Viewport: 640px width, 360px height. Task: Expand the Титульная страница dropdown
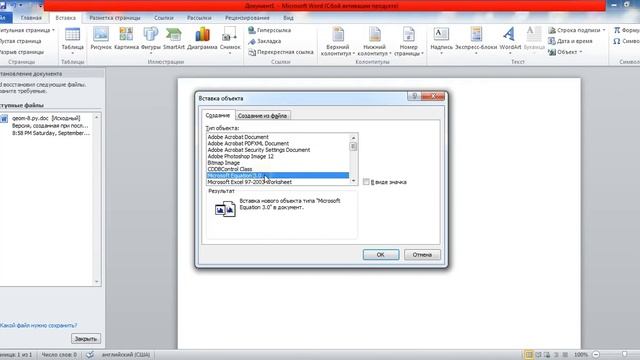tap(53, 30)
